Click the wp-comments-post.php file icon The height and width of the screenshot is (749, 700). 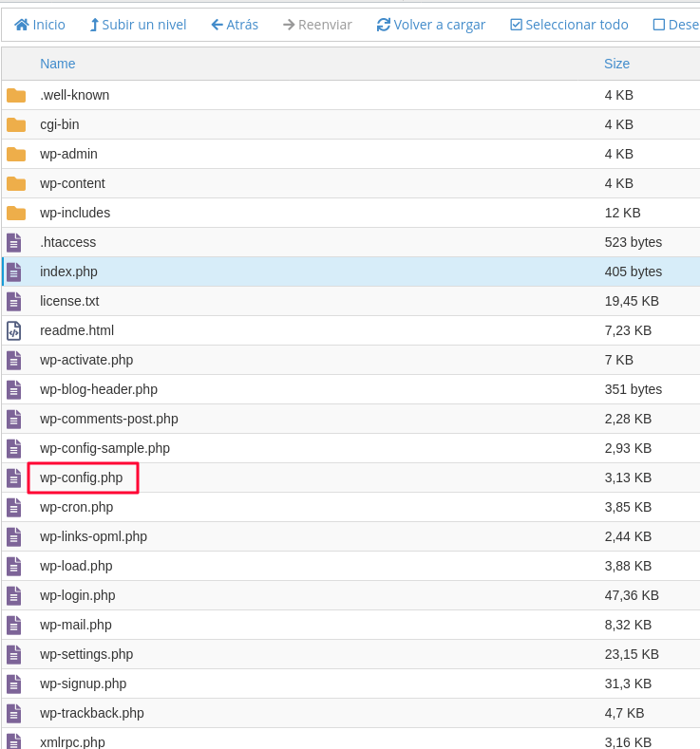coord(14,419)
